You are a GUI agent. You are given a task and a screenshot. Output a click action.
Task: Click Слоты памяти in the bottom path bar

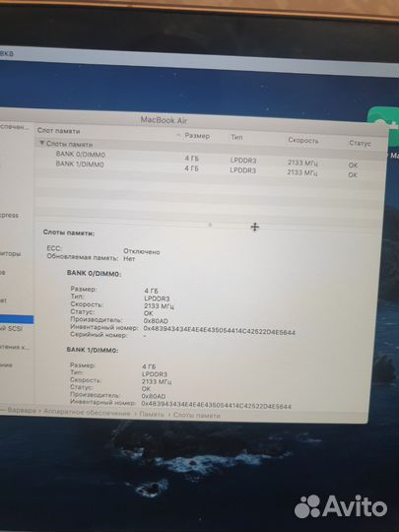click(197, 415)
